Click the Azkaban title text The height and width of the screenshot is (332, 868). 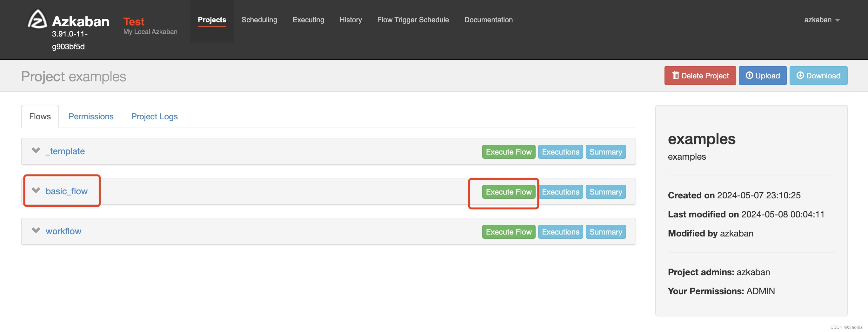click(x=81, y=22)
